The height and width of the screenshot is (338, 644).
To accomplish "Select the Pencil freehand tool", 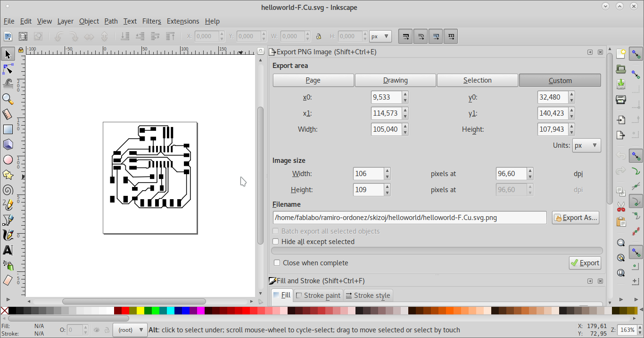I will click(x=8, y=205).
